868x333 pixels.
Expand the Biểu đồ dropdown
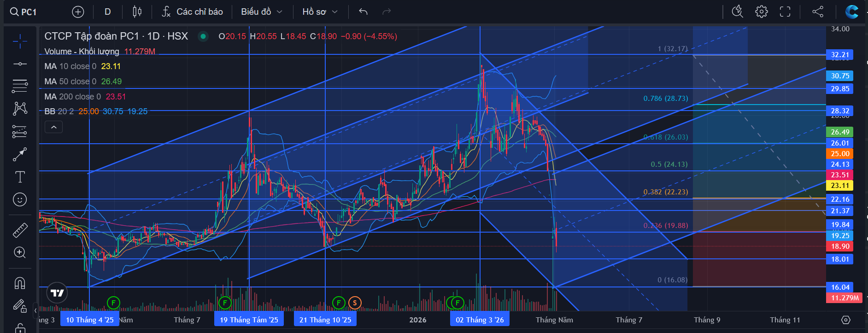click(x=262, y=12)
